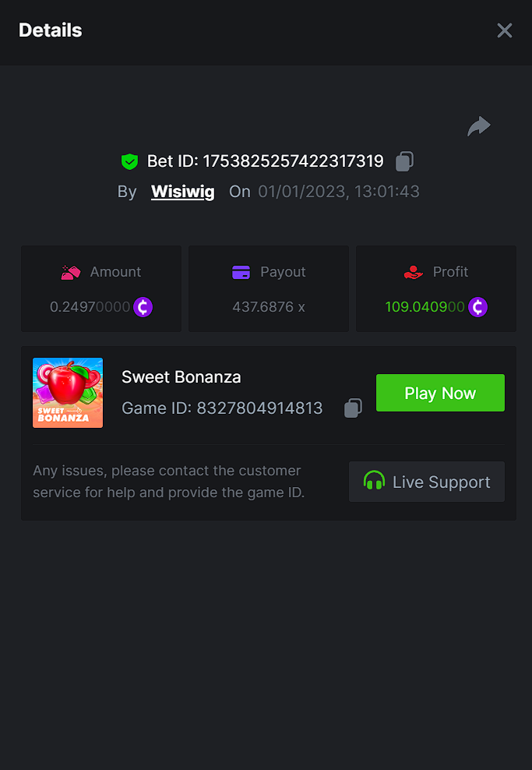Click the green headset icon

click(x=375, y=482)
